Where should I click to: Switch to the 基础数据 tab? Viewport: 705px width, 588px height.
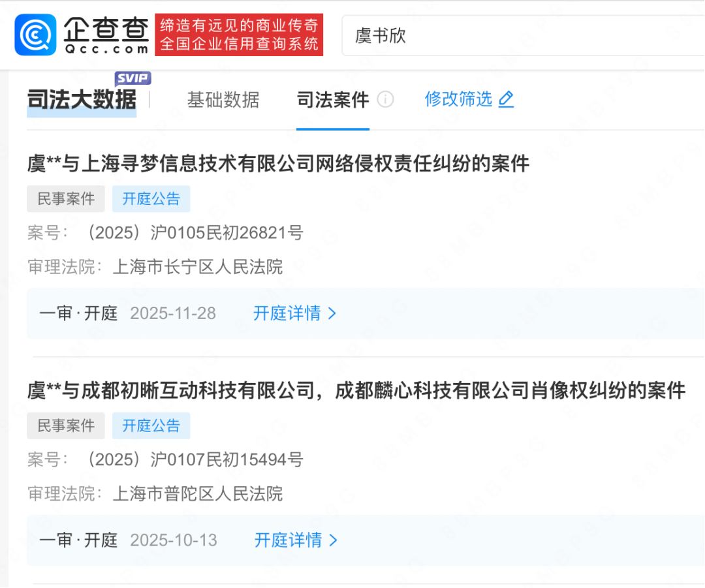223,100
